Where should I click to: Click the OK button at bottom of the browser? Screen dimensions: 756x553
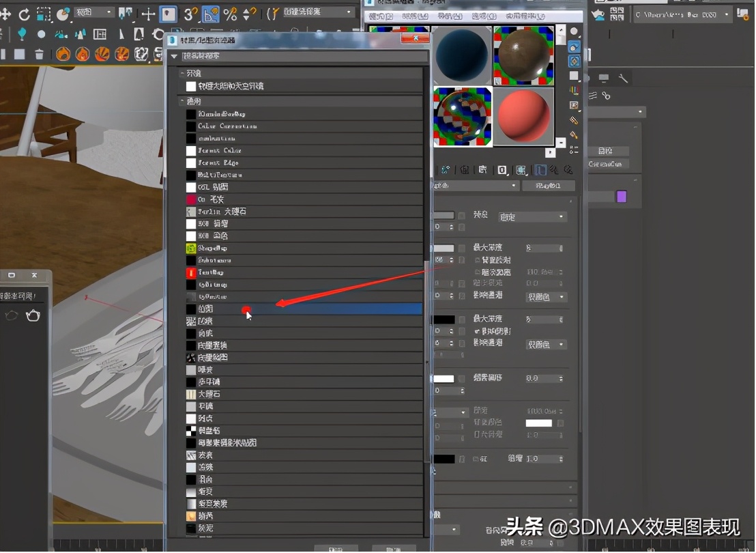pos(336,548)
